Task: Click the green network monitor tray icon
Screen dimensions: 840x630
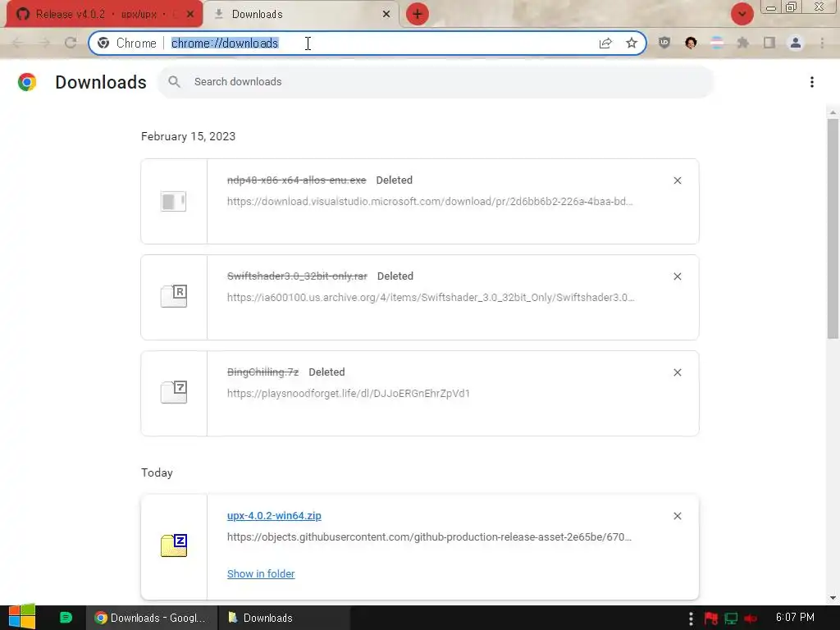Action: click(x=731, y=619)
